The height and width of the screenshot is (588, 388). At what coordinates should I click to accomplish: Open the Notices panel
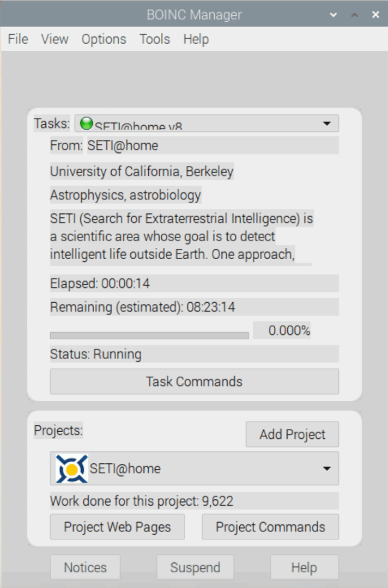pos(84,567)
